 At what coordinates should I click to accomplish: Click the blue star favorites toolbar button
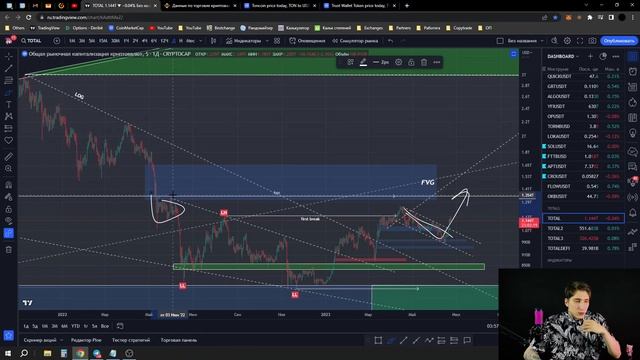click(9, 336)
